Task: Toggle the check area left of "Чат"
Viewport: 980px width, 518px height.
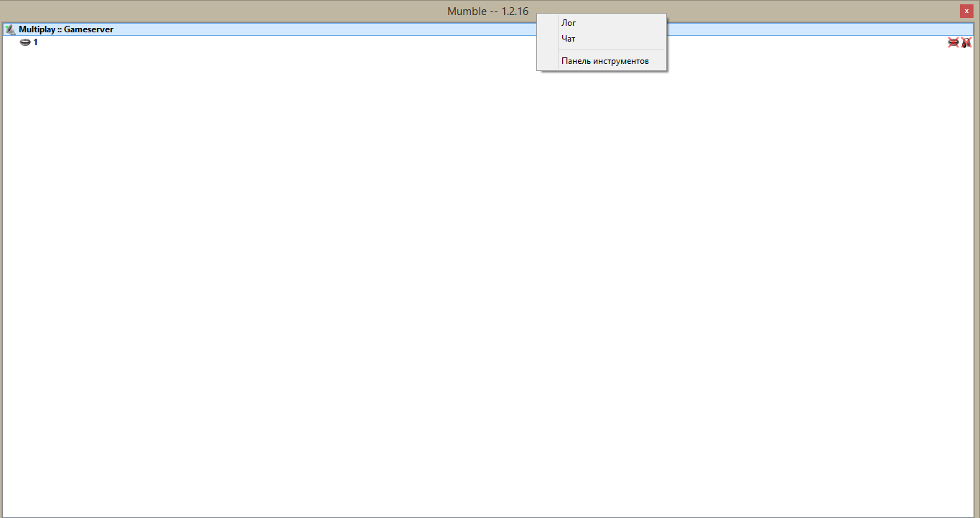Action: [x=548, y=39]
